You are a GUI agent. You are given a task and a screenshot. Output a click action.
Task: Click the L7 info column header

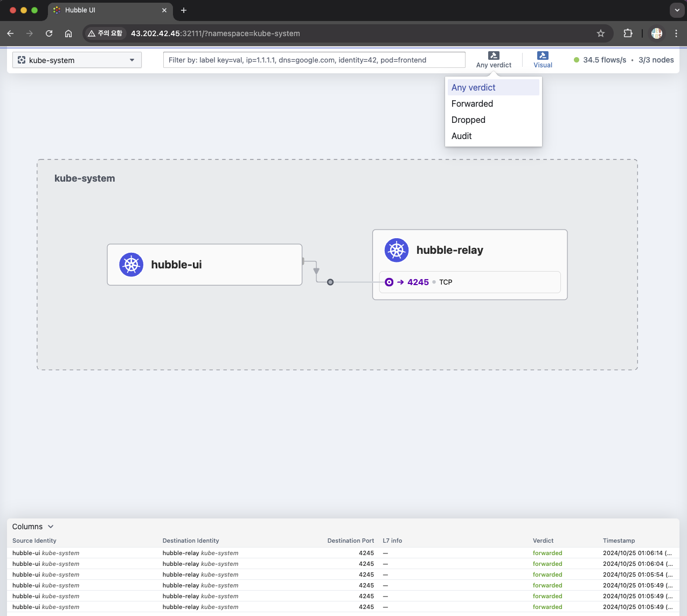392,541
